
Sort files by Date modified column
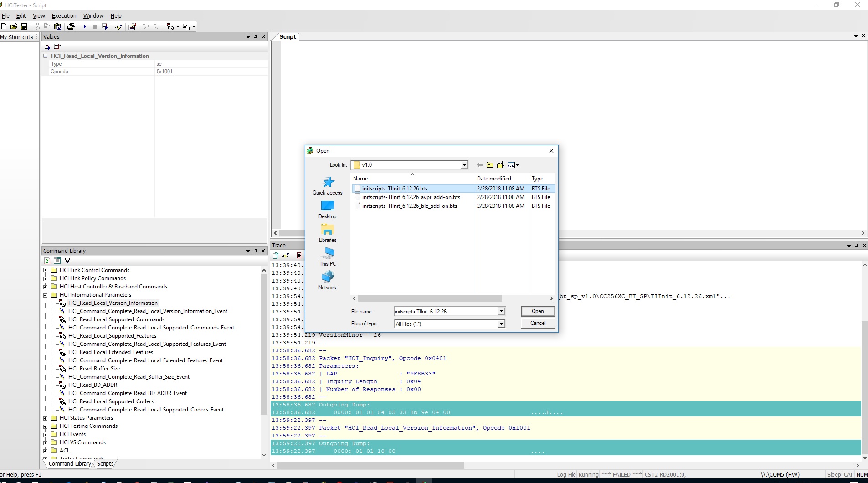[494, 179]
